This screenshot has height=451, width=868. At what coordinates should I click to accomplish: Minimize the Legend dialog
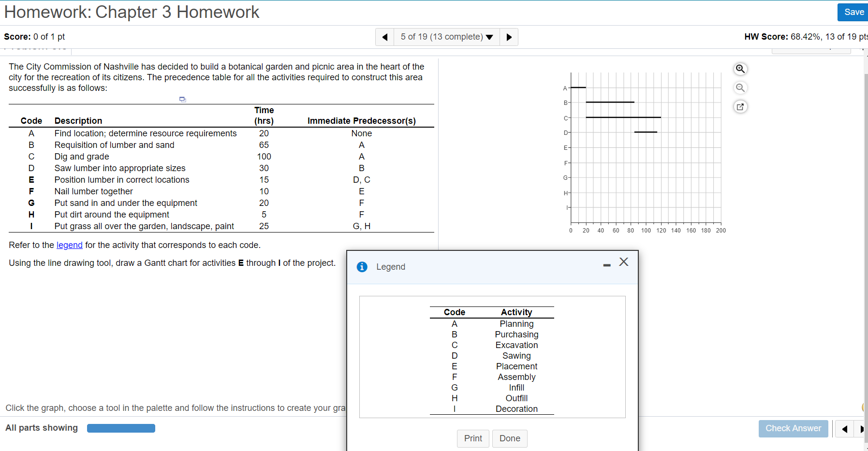pyautogui.click(x=607, y=265)
